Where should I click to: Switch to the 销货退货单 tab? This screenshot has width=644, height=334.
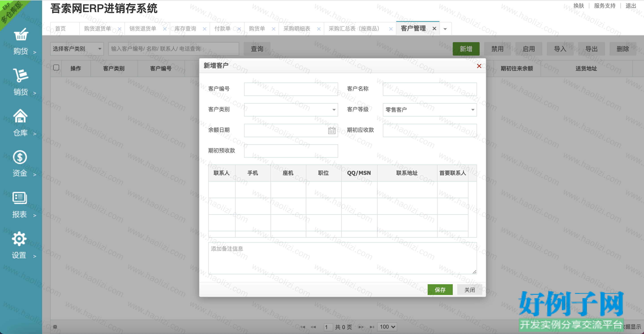[x=143, y=29]
